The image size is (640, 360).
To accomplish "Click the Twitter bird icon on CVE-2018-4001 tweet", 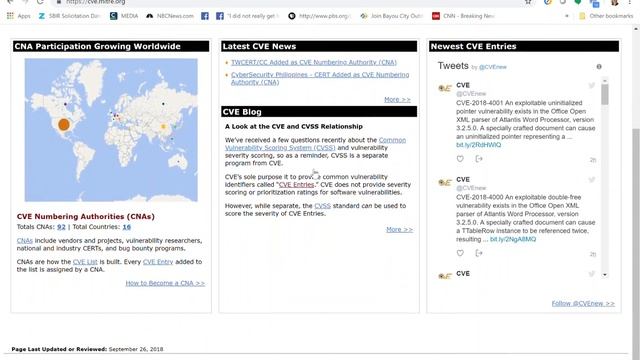I will click(591, 85).
